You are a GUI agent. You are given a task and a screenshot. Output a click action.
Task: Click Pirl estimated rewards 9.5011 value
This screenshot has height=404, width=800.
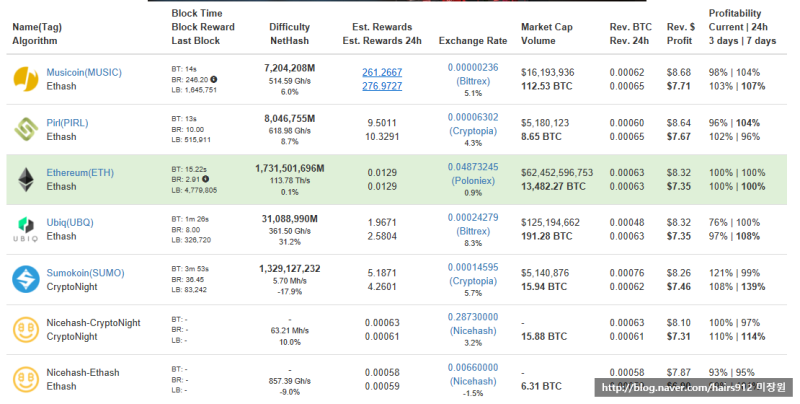pos(382,123)
